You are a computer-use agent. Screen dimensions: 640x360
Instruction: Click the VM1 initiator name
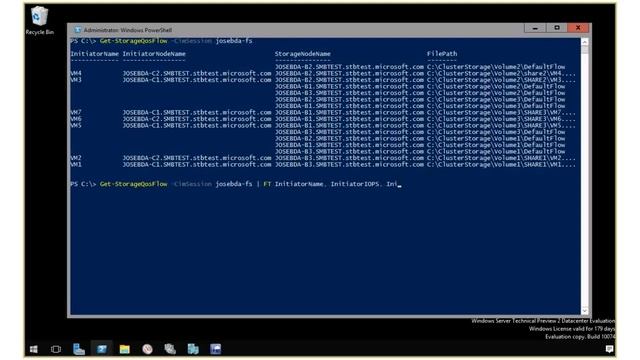click(x=76, y=164)
